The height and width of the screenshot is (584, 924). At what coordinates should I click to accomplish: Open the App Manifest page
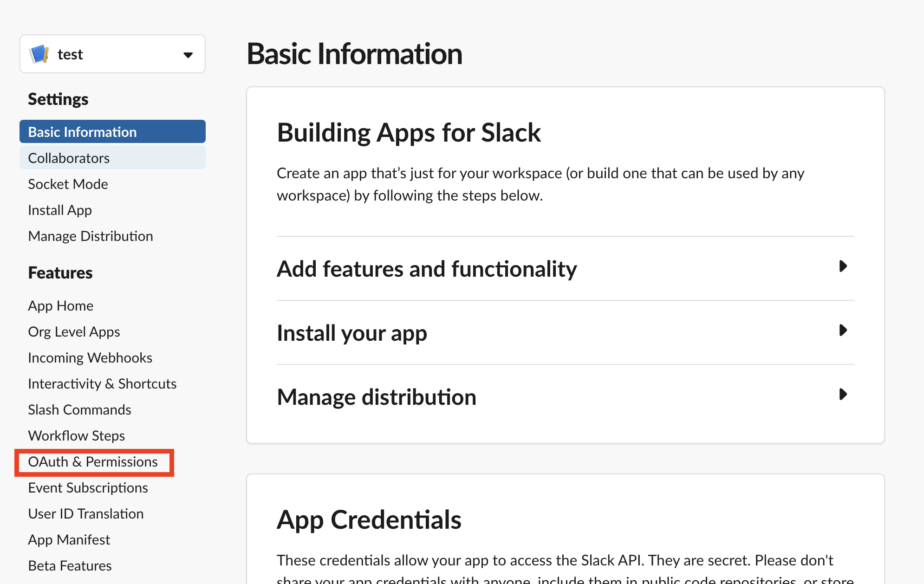(69, 539)
